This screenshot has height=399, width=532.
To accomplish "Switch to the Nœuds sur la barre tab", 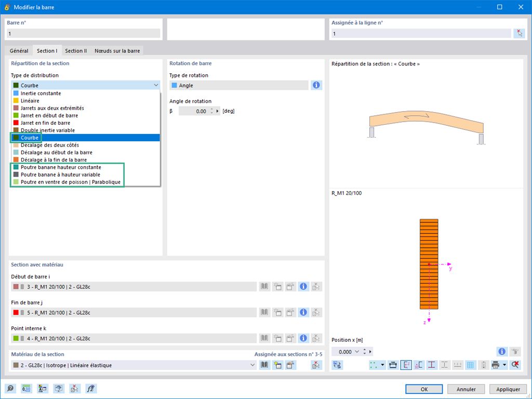I will [117, 50].
